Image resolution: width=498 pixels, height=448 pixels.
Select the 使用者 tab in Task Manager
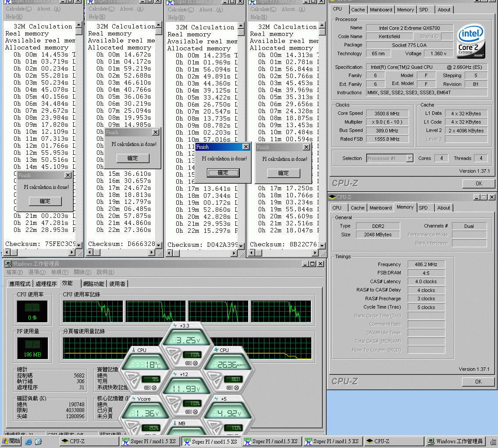(x=117, y=284)
